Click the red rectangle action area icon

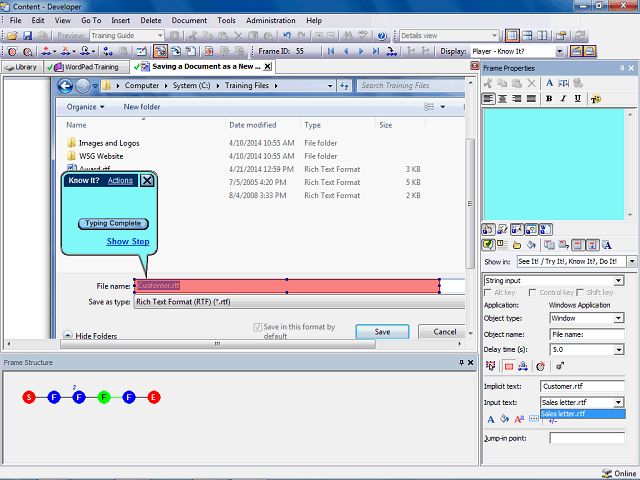point(509,367)
